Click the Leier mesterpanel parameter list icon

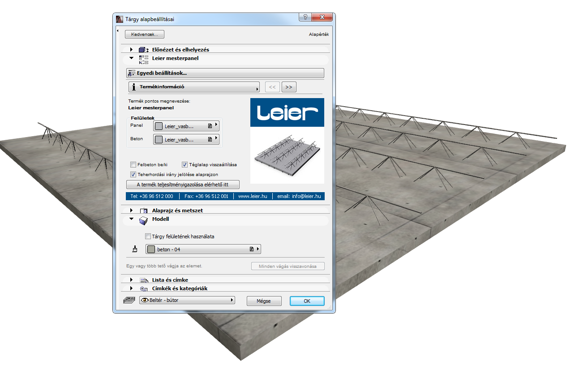point(143,58)
